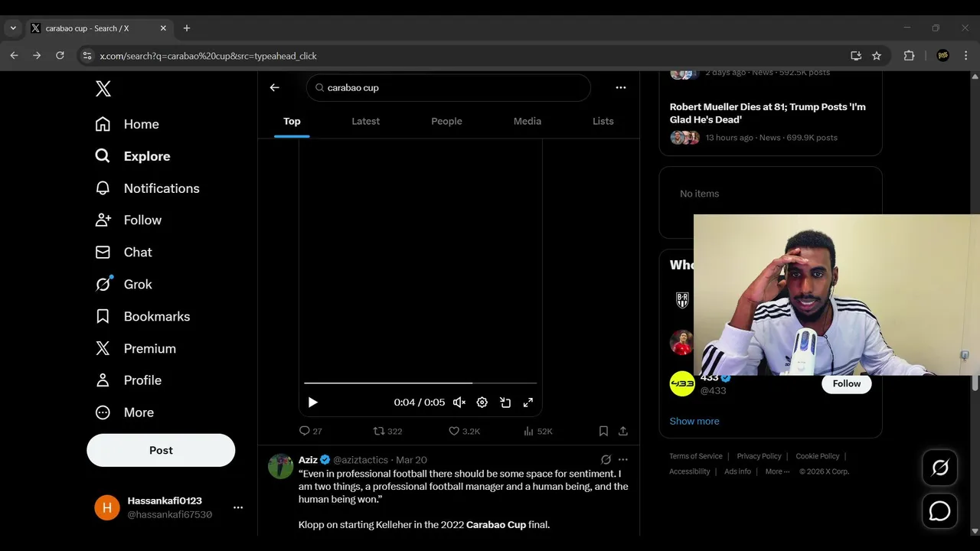The height and width of the screenshot is (551, 980).
Task: Click the carabao cup search field
Action: pos(449,87)
